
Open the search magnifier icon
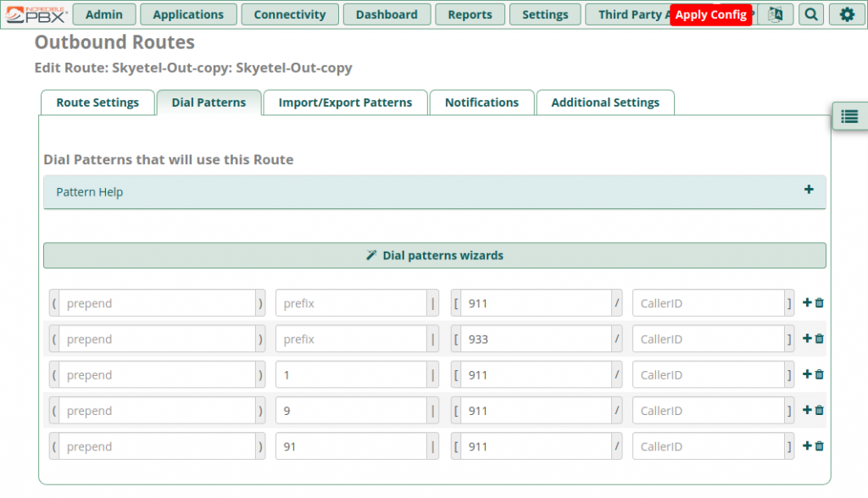pyautogui.click(x=811, y=14)
